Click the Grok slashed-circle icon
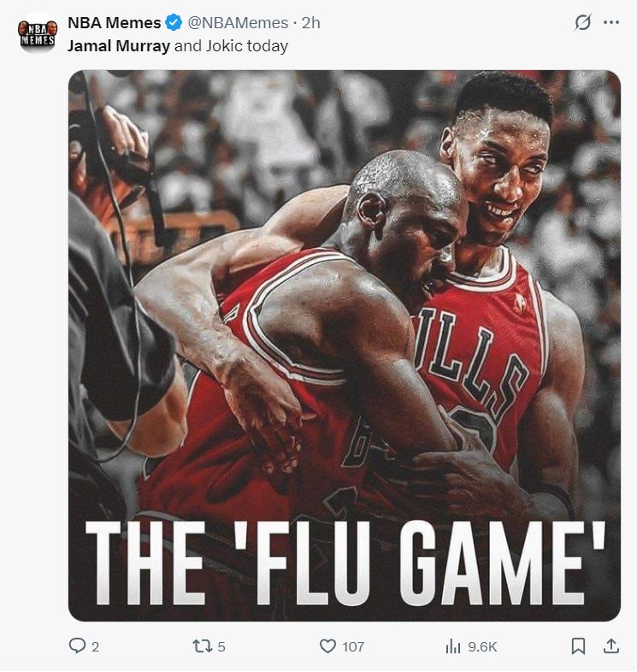This screenshot has height=672, width=637. click(582, 22)
